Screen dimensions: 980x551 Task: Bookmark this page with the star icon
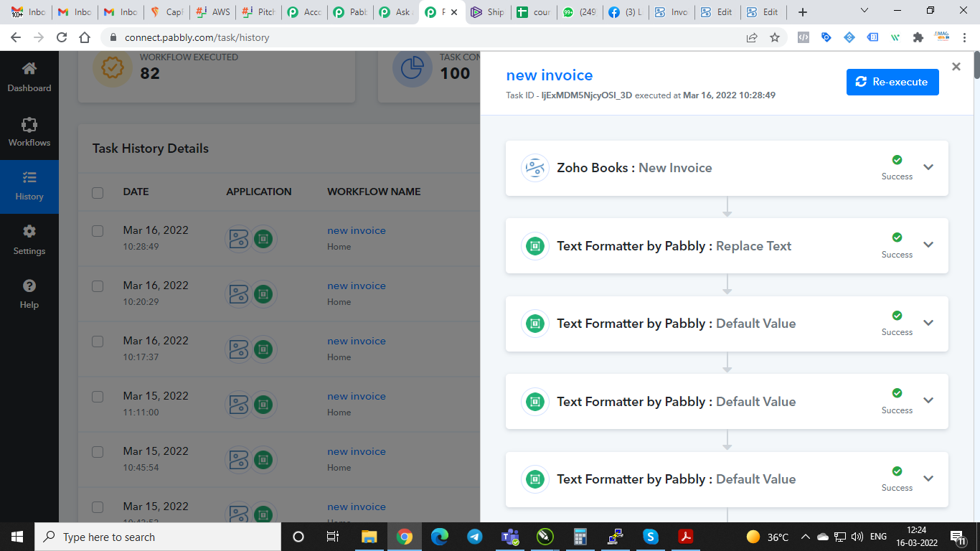coord(775,37)
